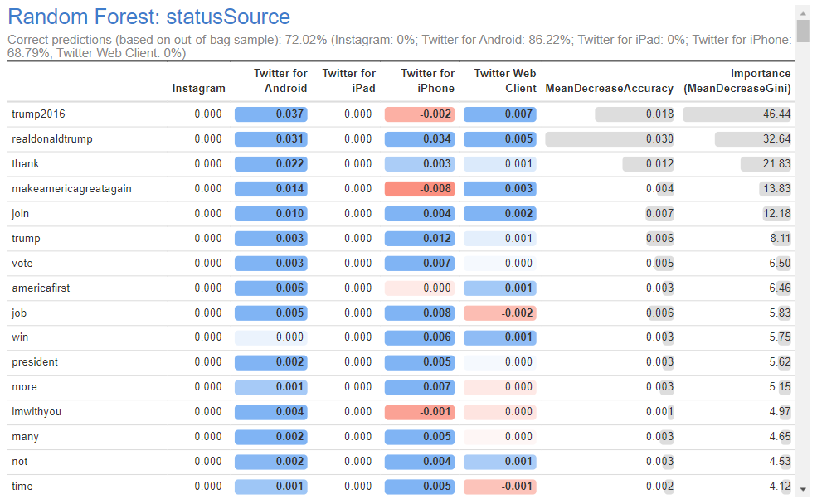Select the realdonaldtrump row label
Image resolution: width=817 pixels, height=504 pixels.
(x=51, y=139)
